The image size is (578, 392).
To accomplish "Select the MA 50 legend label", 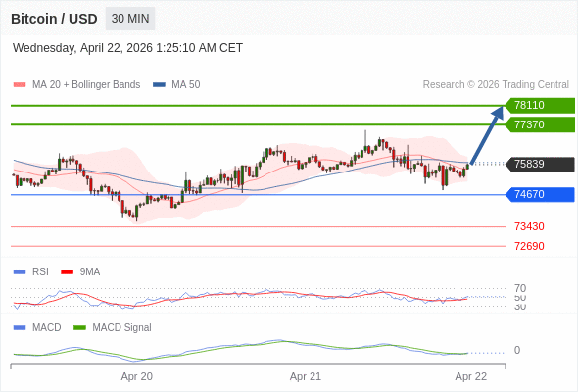I will (186, 85).
